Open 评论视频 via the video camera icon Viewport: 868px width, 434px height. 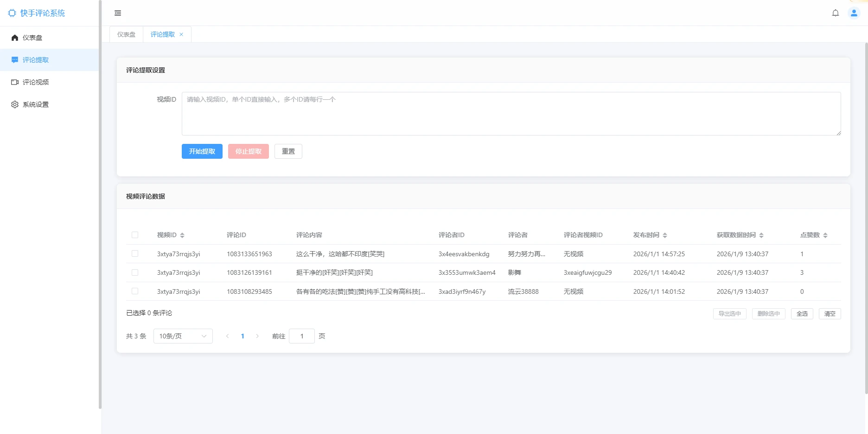(14, 82)
